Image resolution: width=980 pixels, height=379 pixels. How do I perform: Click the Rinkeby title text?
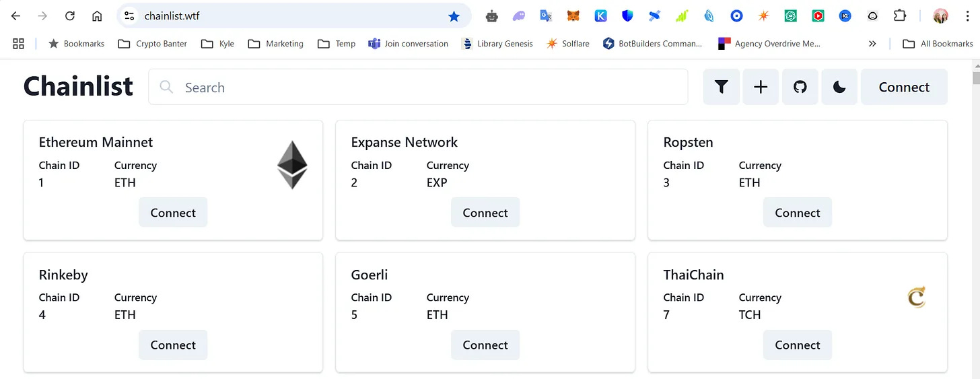pos(63,275)
